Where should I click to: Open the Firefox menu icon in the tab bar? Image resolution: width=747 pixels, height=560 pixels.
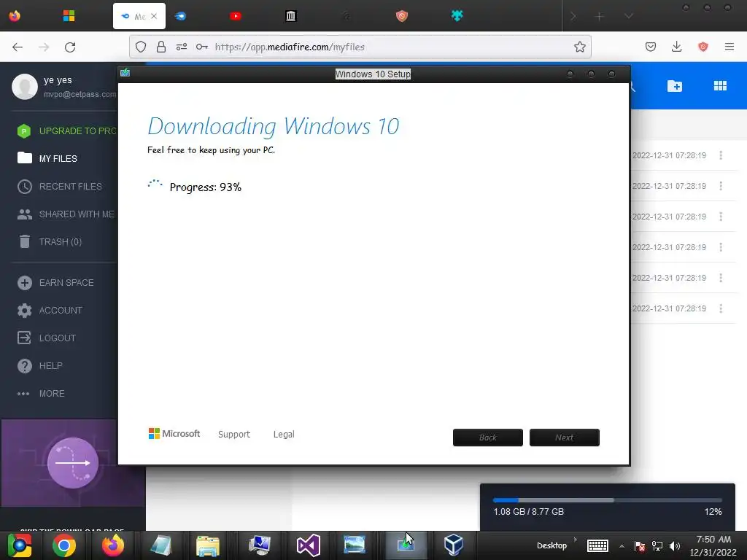15,16
